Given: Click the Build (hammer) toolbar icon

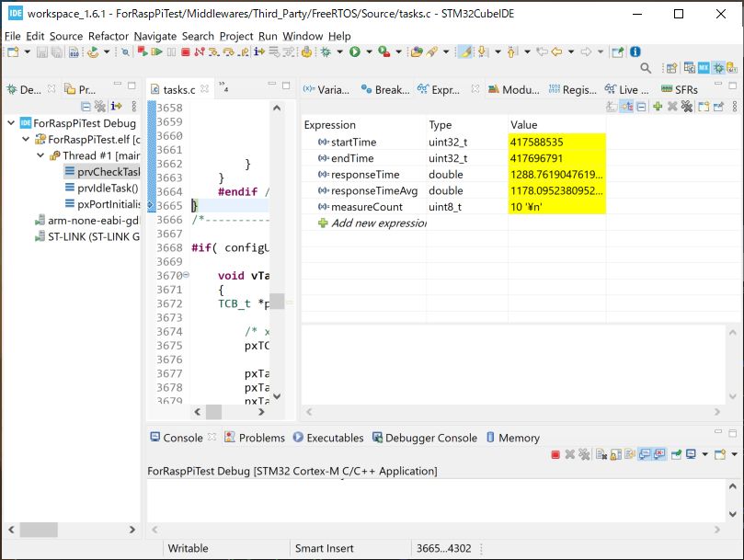Looking at the screenshot, I should coord(306,51).
